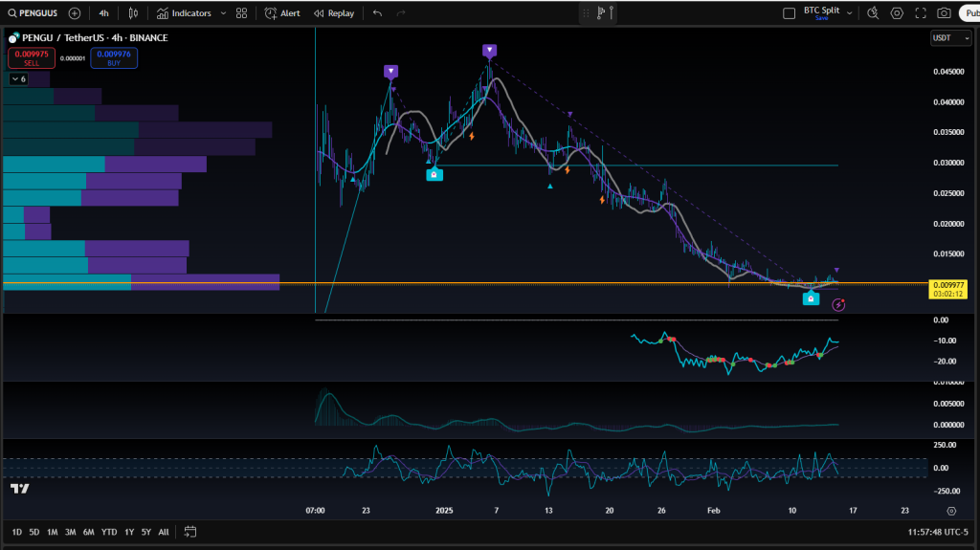Collapse the indicator legend showing 6
980x550 pixels.
19,78
